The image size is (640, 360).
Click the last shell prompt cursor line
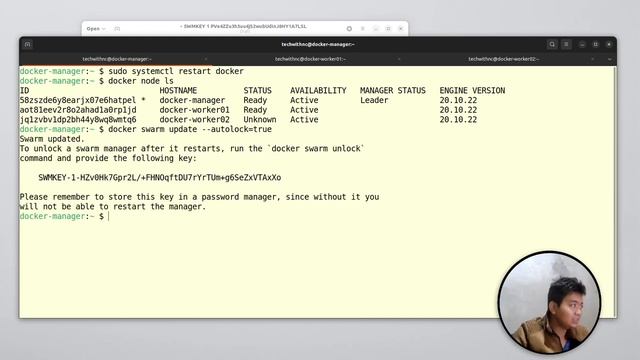pos(64,216)
